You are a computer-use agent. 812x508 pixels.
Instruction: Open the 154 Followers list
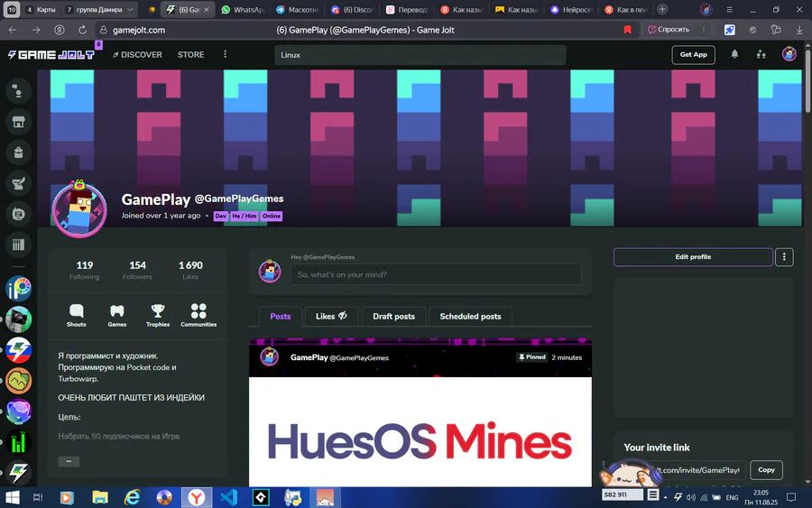point(137,270)
